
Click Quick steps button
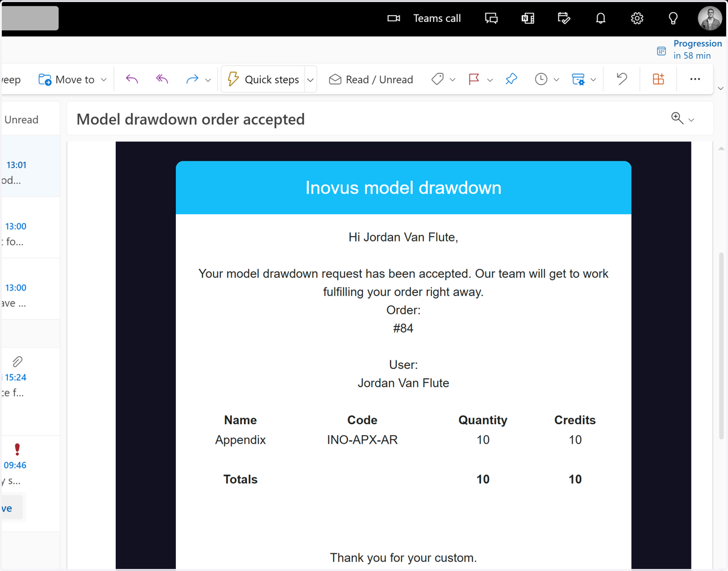263,79
